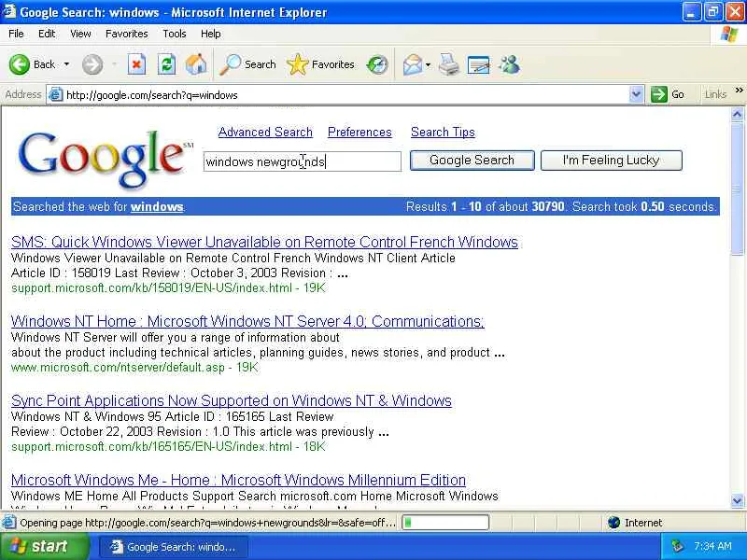747x560 pixels.
Task: Click the I'm Feeling Lucky button
Action: pos(612,160)
